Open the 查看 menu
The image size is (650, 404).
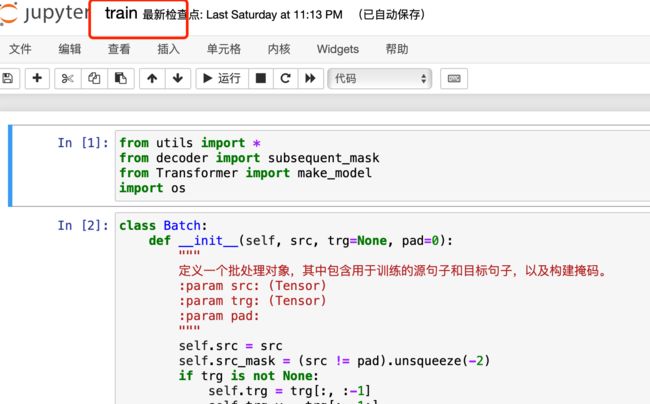119,49
